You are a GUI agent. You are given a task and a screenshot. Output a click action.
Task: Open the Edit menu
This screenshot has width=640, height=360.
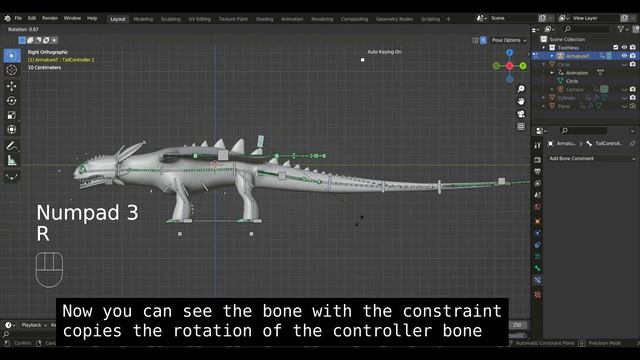32,18
